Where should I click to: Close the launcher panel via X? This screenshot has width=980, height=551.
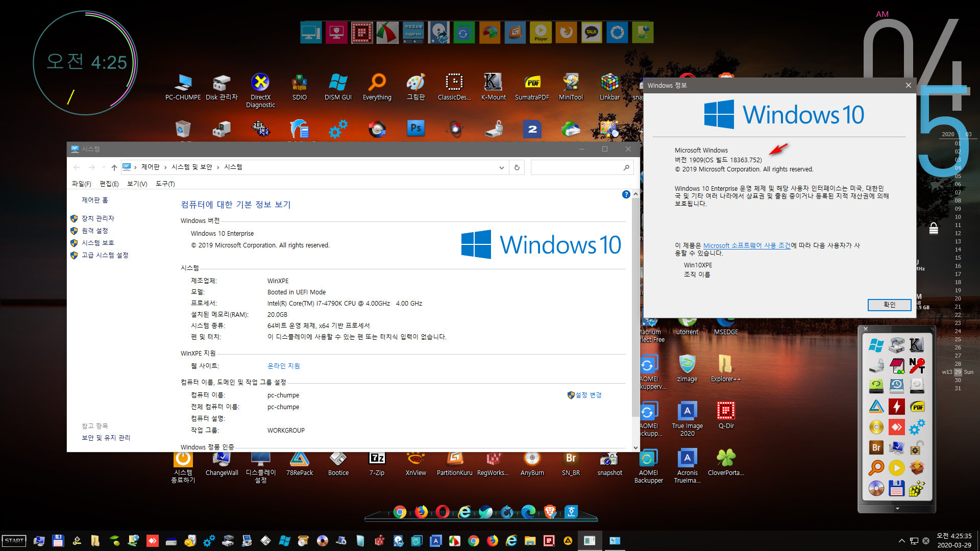tap(866, 329)
